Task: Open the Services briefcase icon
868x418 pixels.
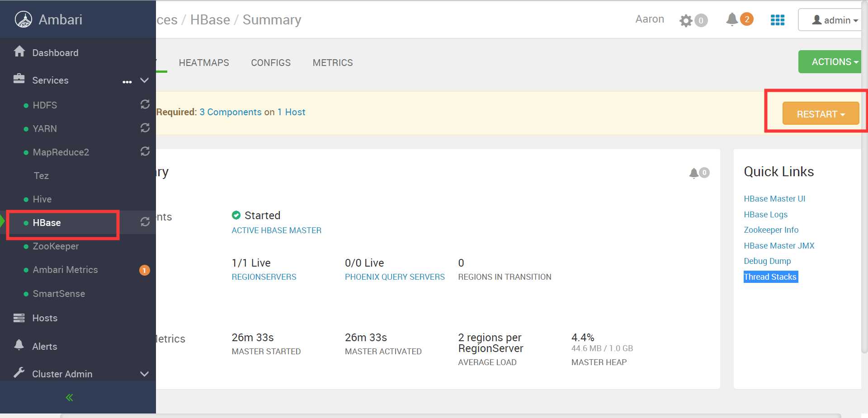Action: (x=19, y=79)
